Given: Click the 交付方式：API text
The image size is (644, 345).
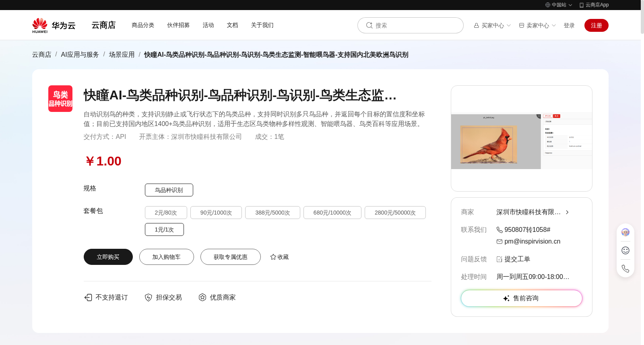Looking at the screenshot, I should [105, 137].
